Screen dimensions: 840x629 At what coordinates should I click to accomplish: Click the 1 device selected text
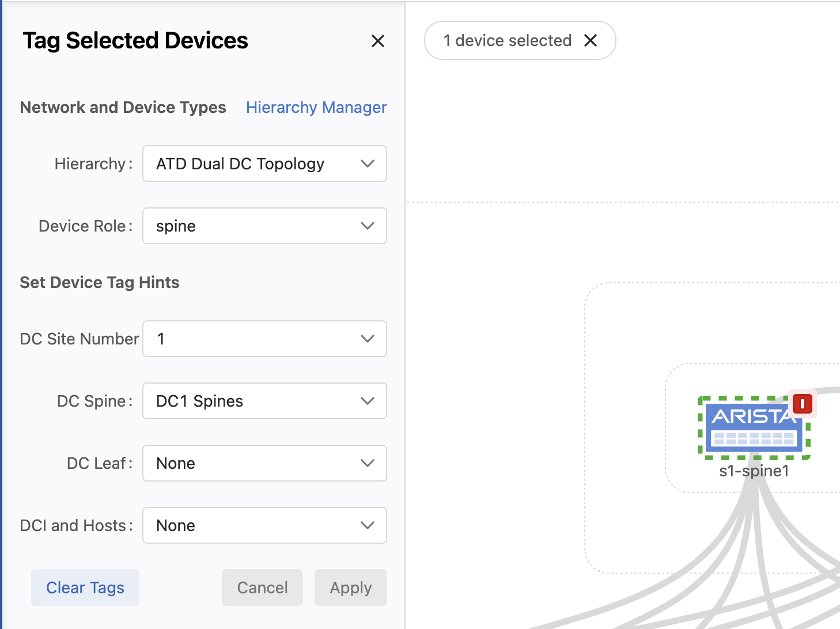(508, 40)
